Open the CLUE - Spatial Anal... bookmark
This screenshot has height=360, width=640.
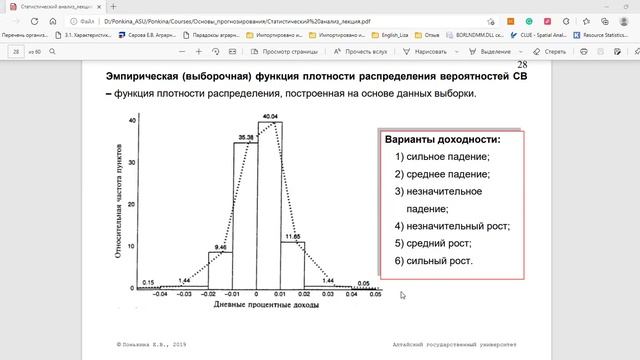point(538,35)
